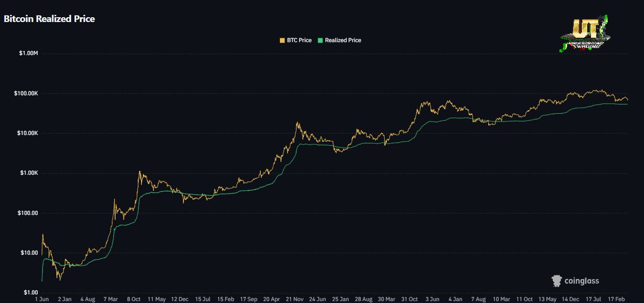
Task: Click the 21 Nov x-axis date
Action: 295,298
